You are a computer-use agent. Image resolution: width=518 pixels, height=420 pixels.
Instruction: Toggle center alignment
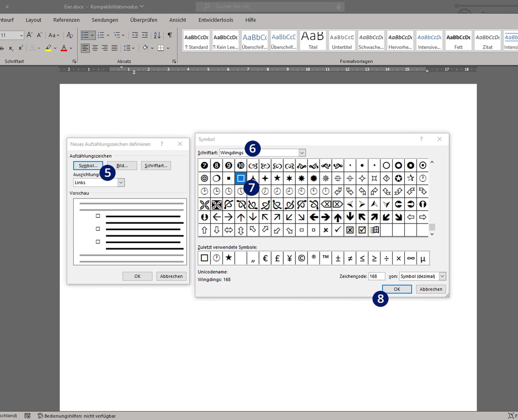95,48
